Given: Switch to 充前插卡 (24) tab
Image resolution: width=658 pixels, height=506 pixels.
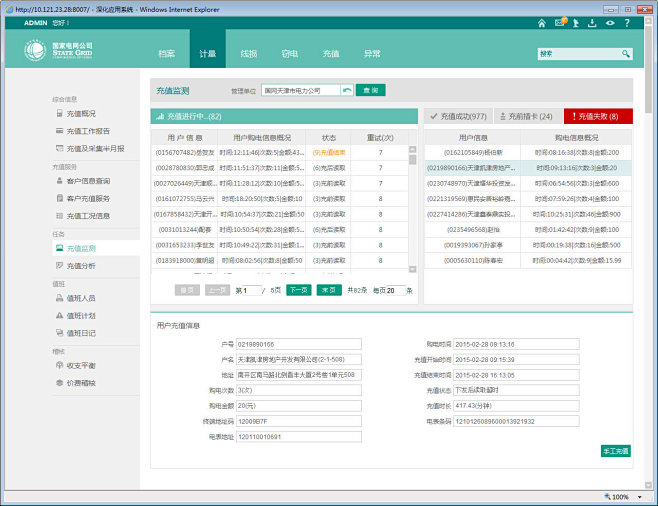Looking at the screenshot, I should click(529, 116).
